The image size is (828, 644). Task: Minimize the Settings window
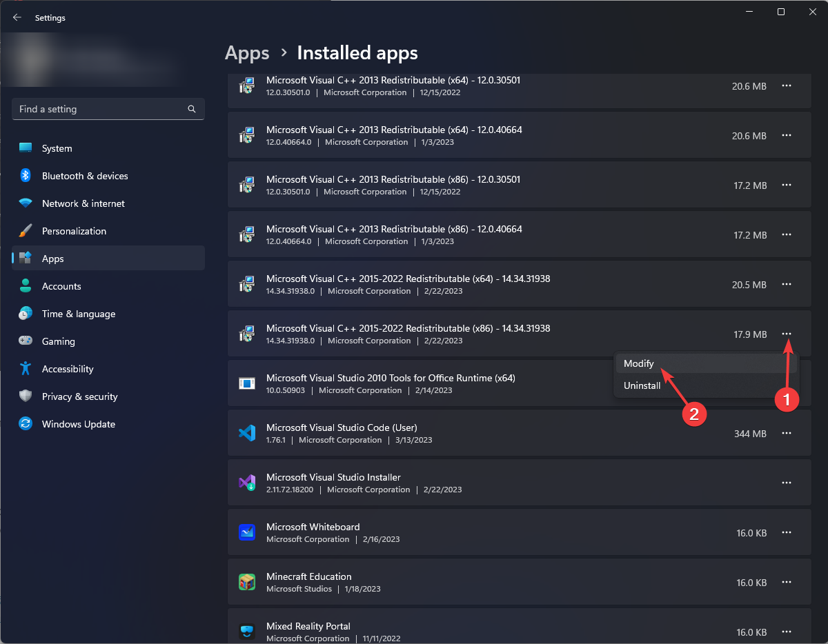[x=749, y=12]
